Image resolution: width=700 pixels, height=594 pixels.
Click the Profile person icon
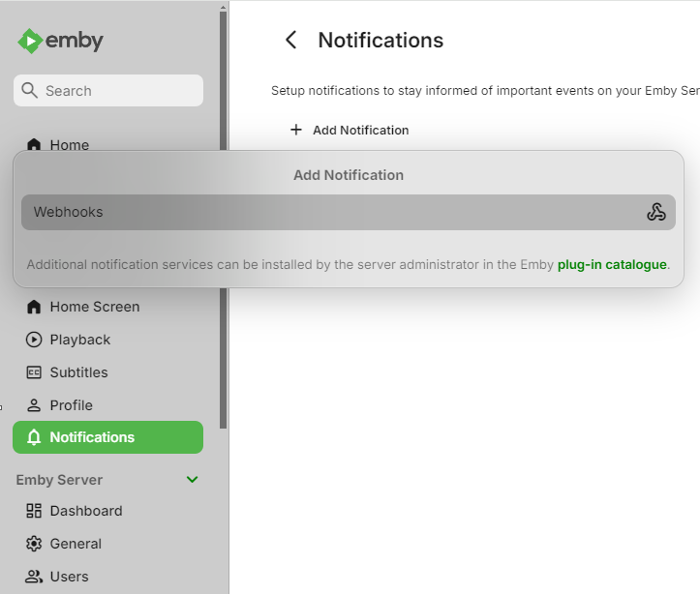pos(34,405)
